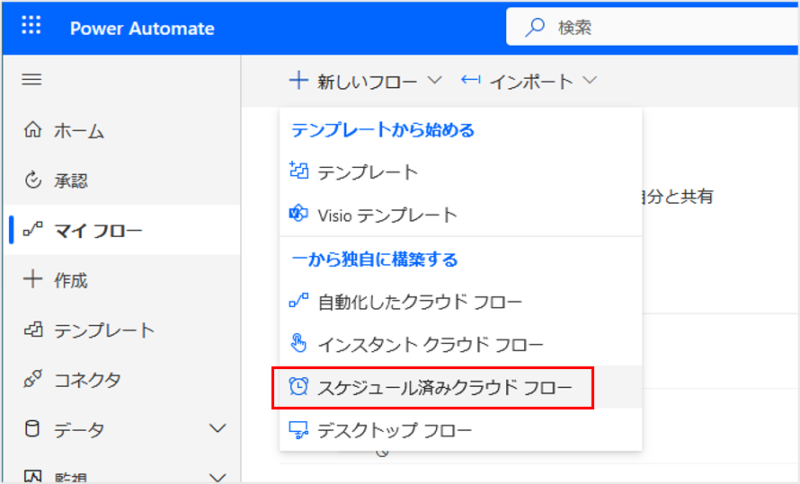Expand the データ chevron in sidebar

click(x=218, y=430)
